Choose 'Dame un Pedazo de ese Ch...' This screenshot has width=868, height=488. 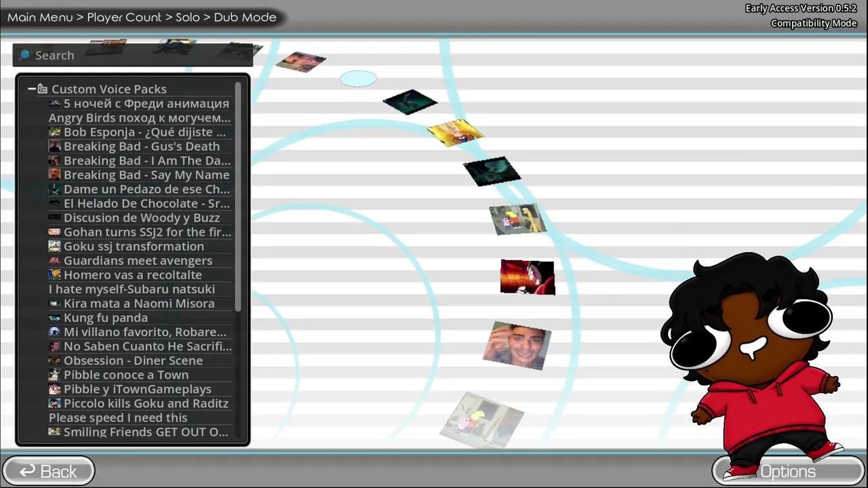(147, 189)
